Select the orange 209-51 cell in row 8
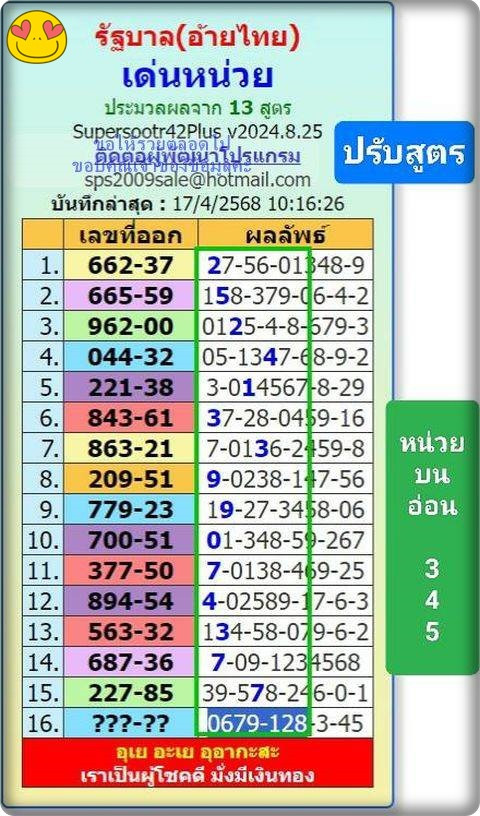The width and height of the screenshot is (480, 816). click(x=130, y=479)
